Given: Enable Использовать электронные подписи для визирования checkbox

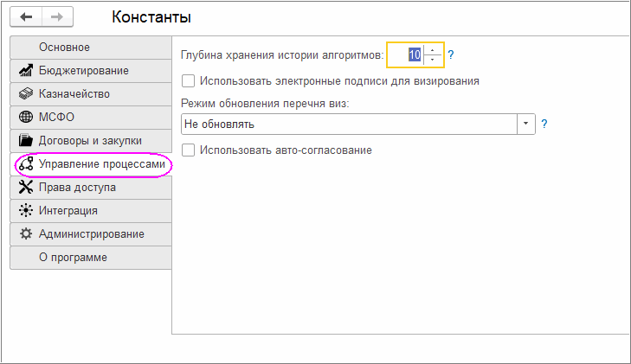Looking at the screenshot, I should 189,81.
